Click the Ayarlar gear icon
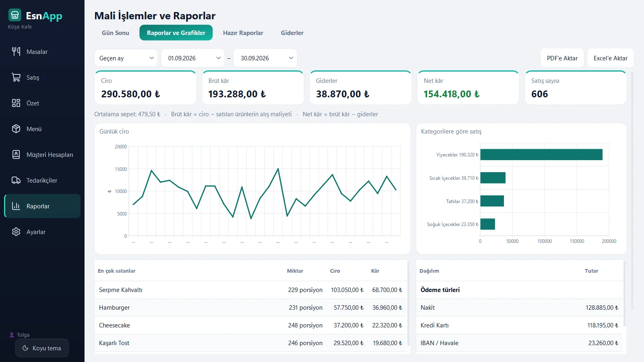Viewport: 644px width, 362px height. pos(16,232)
